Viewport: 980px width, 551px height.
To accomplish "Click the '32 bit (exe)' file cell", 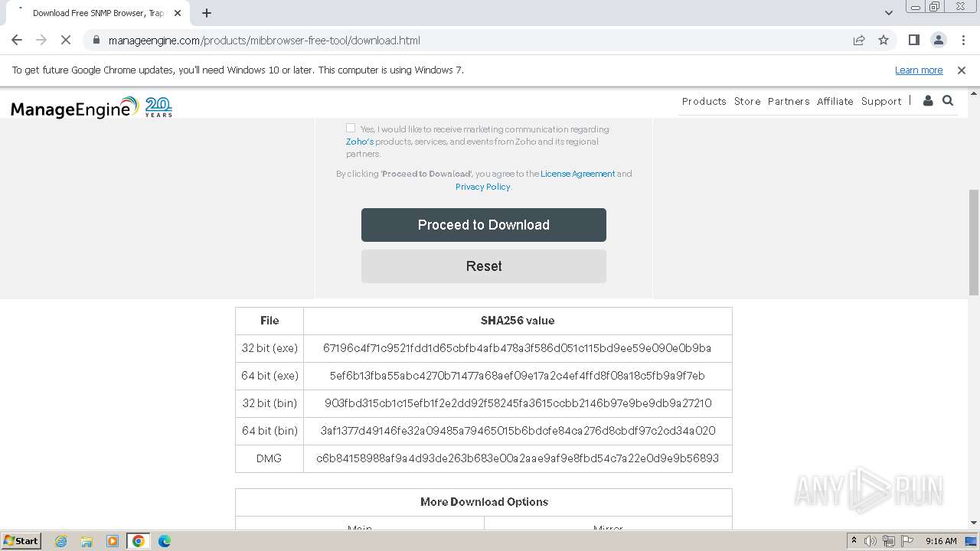I will coord(269,348).
